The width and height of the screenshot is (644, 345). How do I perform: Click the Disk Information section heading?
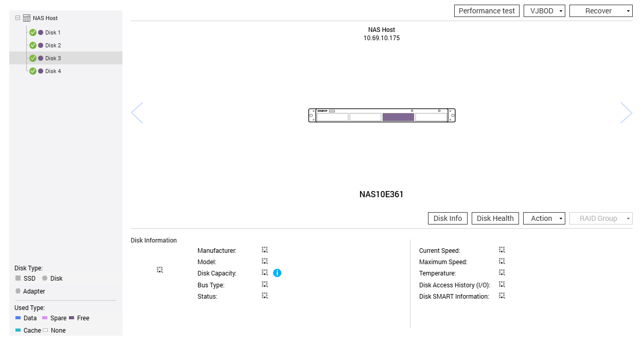tap(154, 240)
